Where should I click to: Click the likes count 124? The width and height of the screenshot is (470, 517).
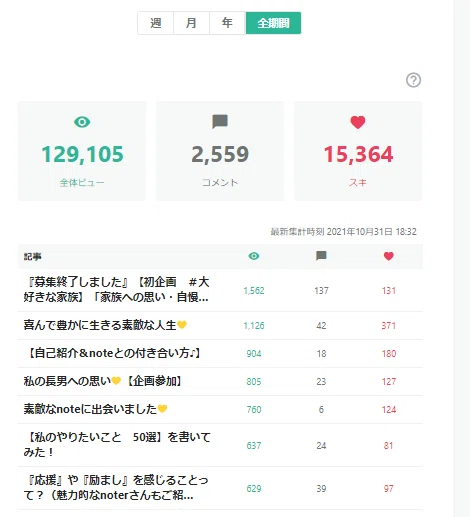click(x=389, y=410)
